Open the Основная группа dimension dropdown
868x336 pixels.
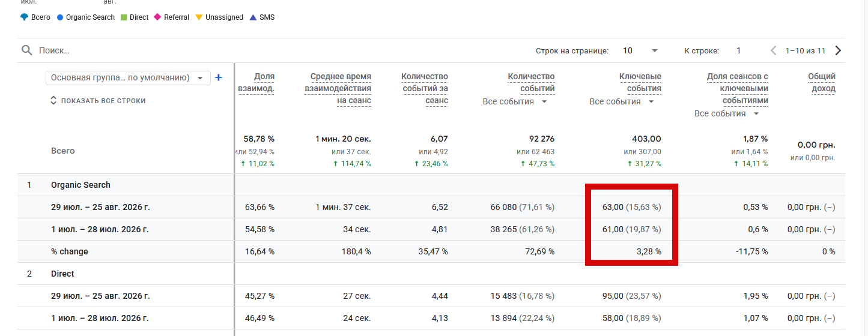pos(128,78)
